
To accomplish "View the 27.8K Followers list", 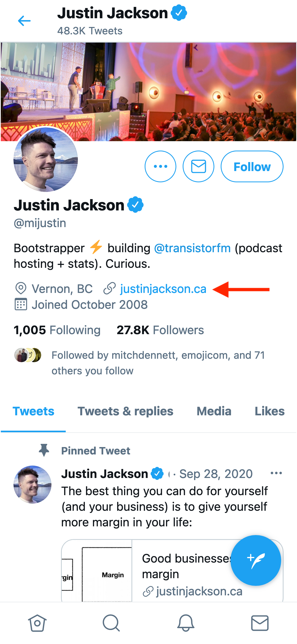I will (x=160, y=330).
